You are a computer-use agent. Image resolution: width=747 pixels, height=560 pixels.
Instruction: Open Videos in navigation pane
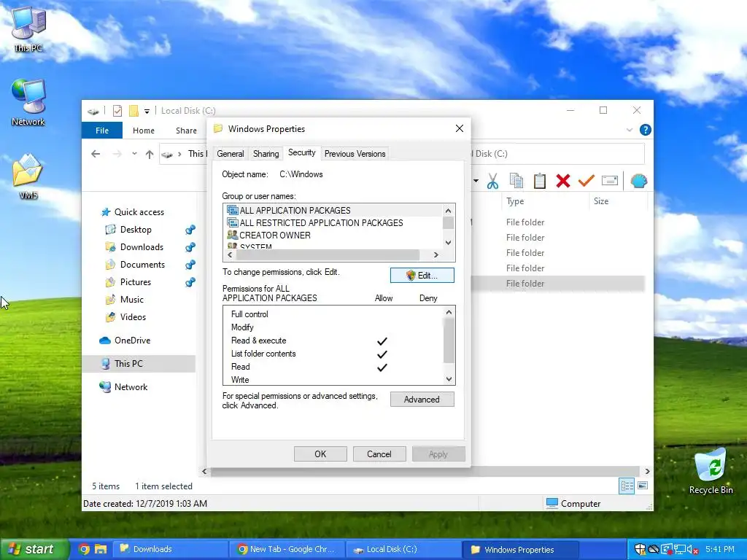pos(133,317)
